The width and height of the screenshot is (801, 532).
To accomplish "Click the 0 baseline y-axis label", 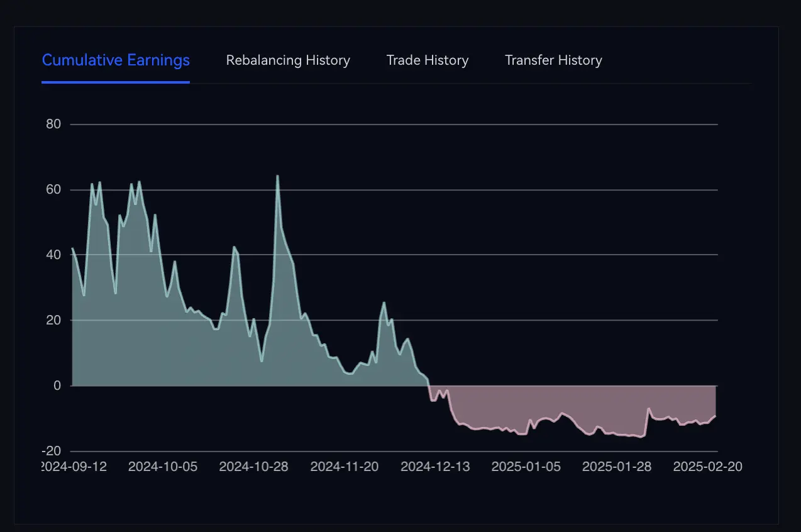I will 57,385.
